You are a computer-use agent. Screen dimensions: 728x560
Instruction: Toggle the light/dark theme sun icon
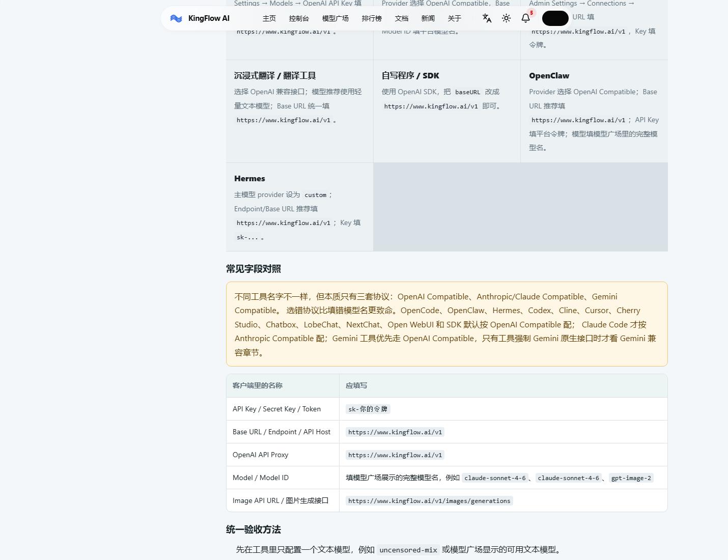(x=506, y=18)
